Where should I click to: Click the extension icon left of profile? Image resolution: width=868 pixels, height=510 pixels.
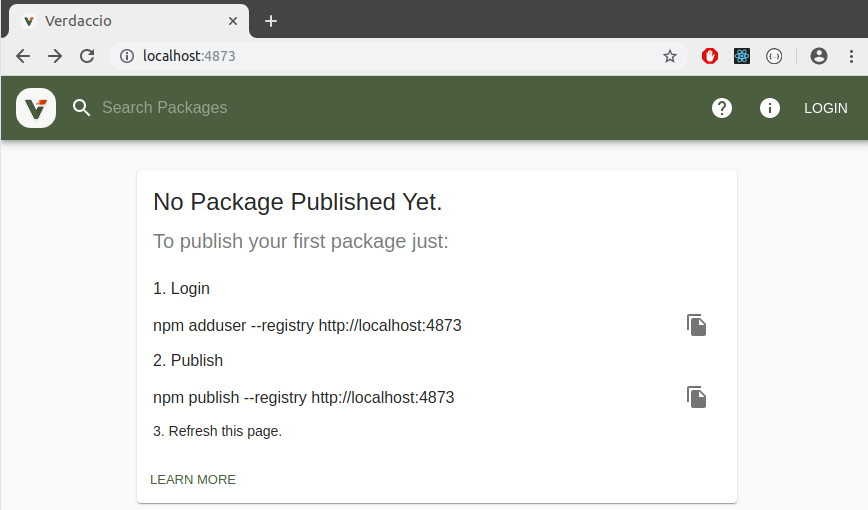pyautogui.click(x=774, y=57)
